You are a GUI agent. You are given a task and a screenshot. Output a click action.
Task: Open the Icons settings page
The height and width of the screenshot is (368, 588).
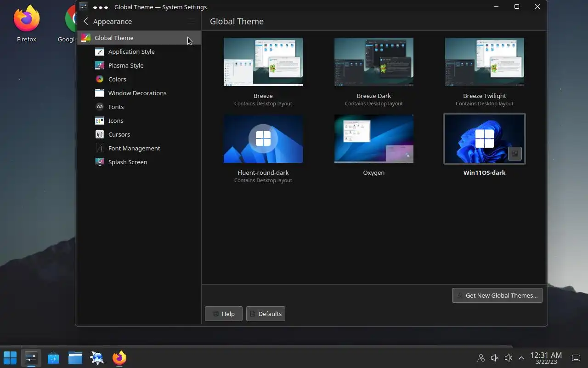116,121
